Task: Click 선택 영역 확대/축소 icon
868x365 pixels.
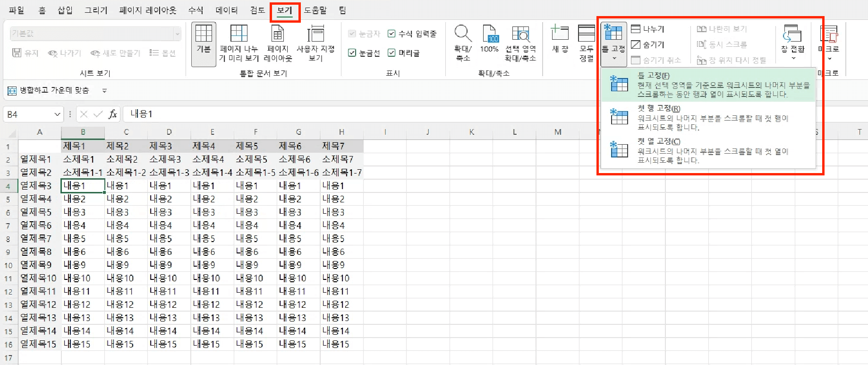Action: point(520,34)
